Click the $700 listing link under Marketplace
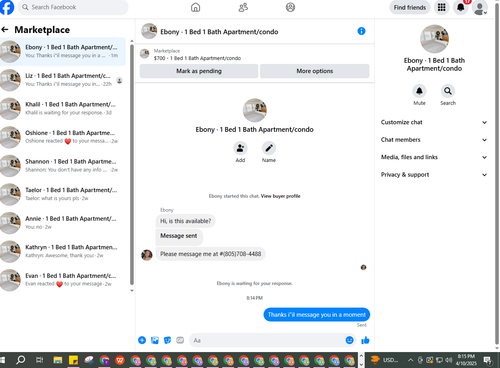The image size is (500, 368). (x=197, y=58)
